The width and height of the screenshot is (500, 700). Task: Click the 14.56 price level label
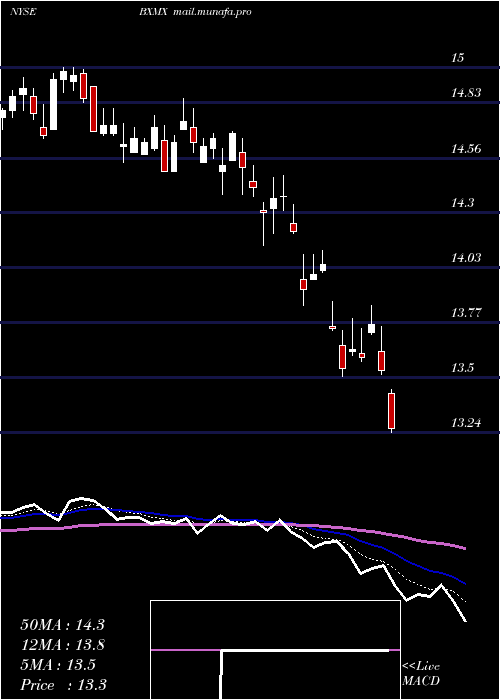click(466, 148)
